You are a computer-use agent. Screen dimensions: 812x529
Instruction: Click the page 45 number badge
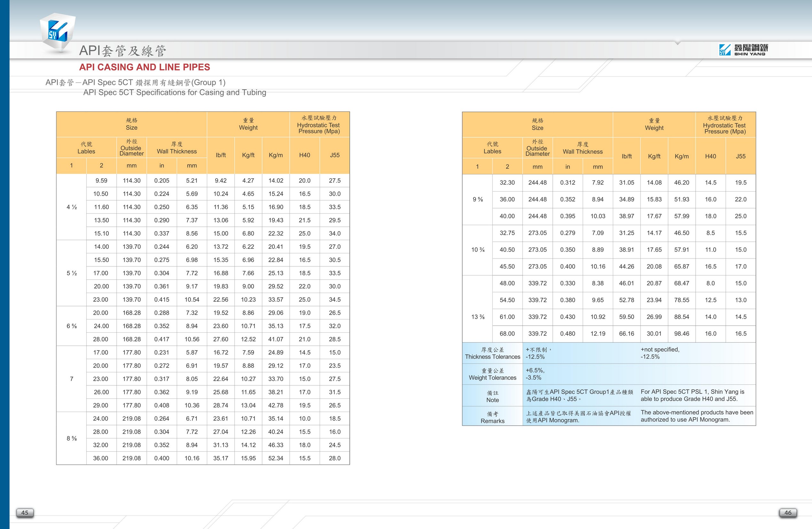25,513
